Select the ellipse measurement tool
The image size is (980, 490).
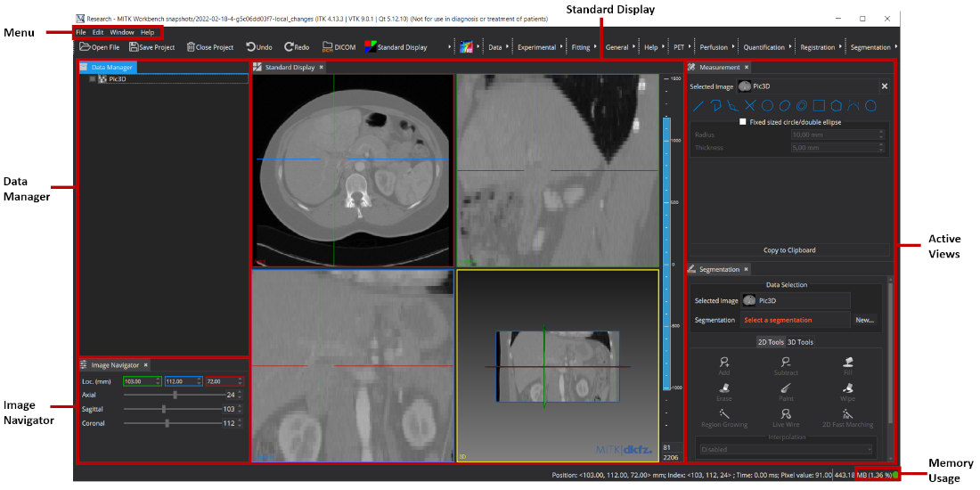(x=784, y=106)
